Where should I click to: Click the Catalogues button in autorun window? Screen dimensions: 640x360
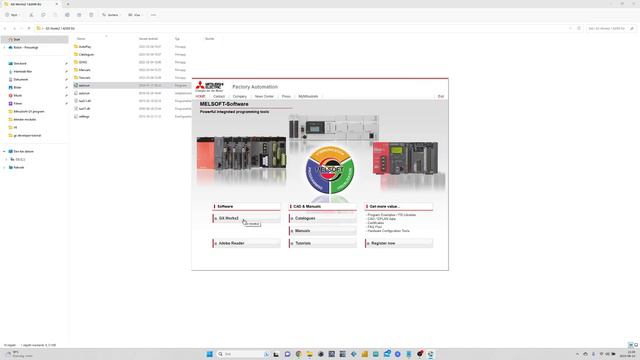coord(322,218)
